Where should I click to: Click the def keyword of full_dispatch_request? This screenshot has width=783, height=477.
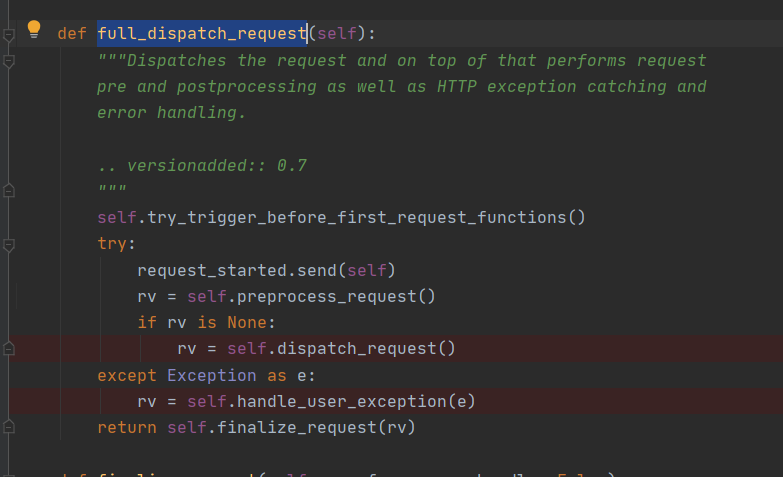(x=72, y=34)
